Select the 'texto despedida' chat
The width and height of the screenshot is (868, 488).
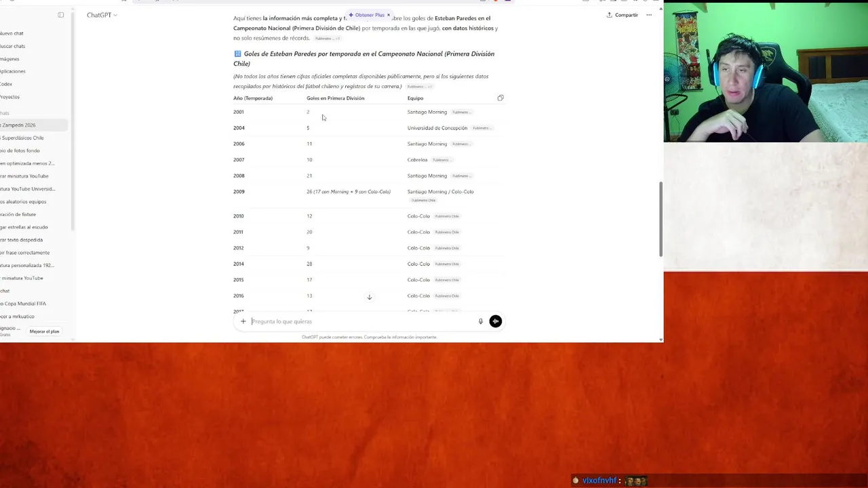pyautogui.click(x=34, y=239)
